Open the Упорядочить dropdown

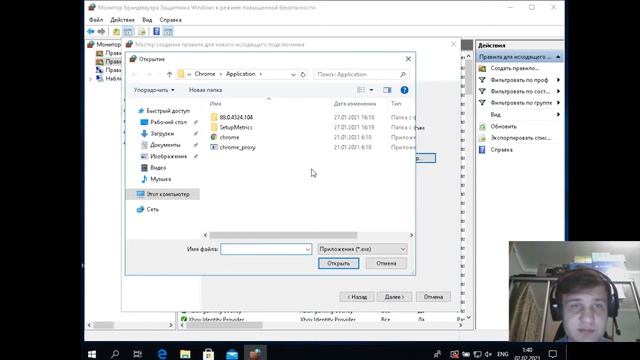[154, 90]
